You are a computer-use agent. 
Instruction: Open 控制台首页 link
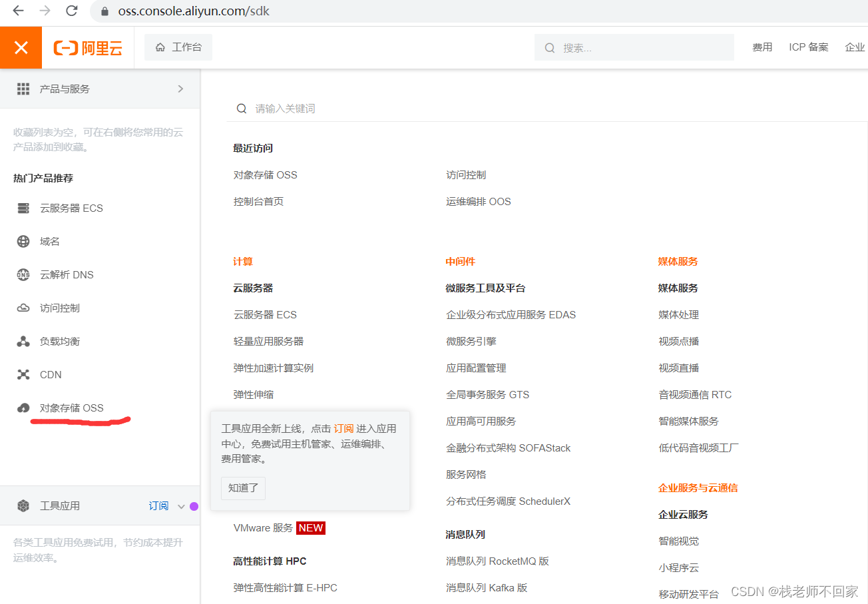(258, 202)
